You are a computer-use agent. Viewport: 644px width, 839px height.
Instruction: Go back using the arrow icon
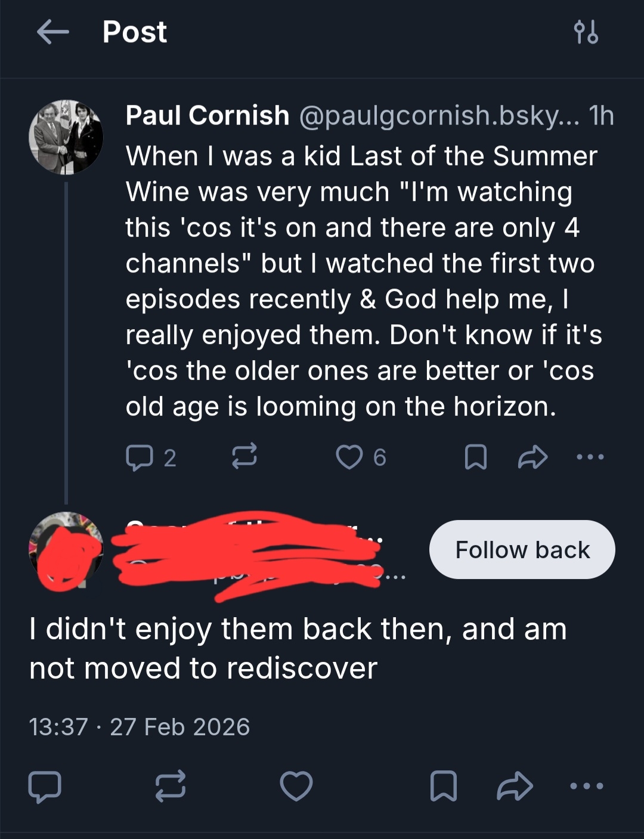coord(52,32)
